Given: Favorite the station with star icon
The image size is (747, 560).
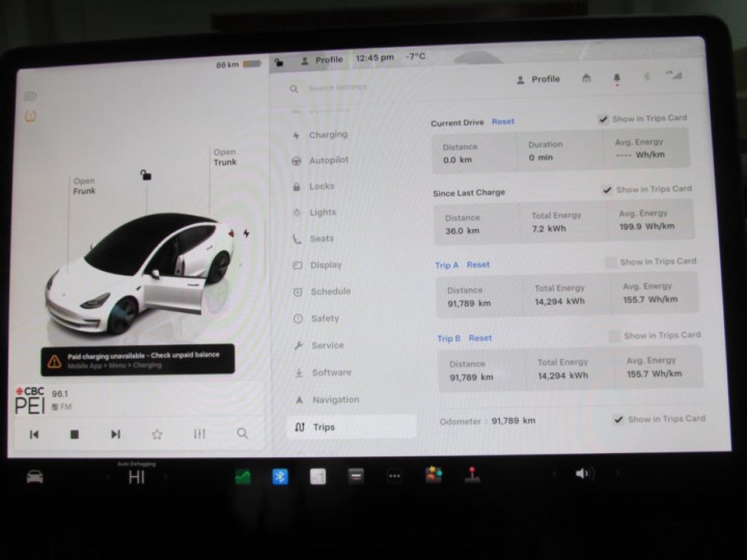Looking at the screenshot, I should (157, 434).
